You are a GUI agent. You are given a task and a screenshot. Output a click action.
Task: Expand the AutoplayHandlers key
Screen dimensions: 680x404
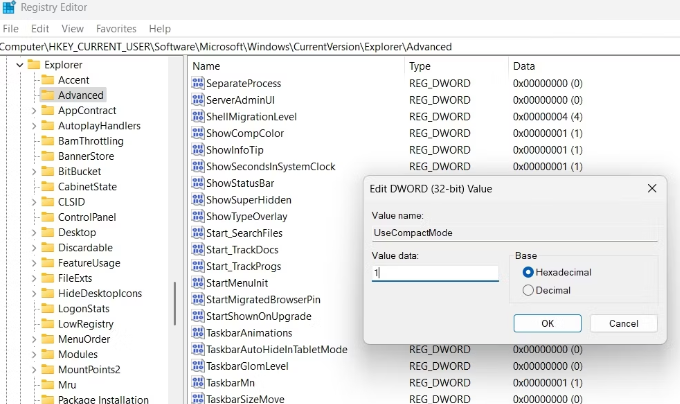34,126
